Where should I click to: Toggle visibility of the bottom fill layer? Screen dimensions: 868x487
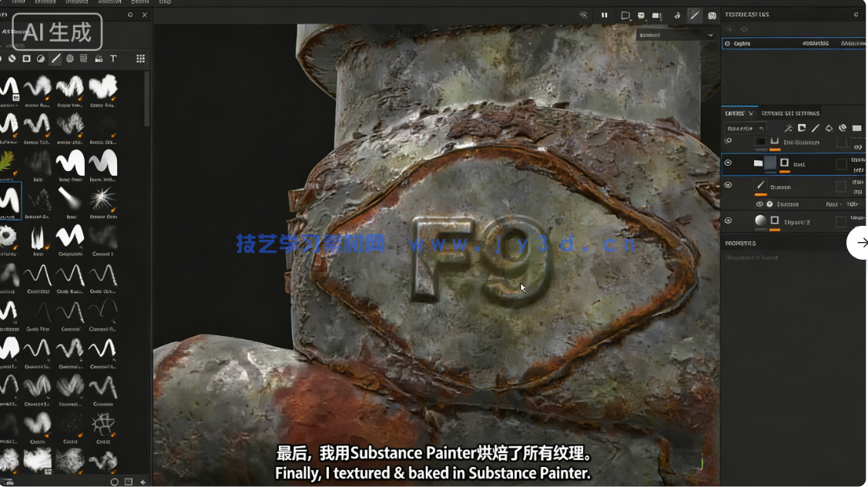[728, 220]
